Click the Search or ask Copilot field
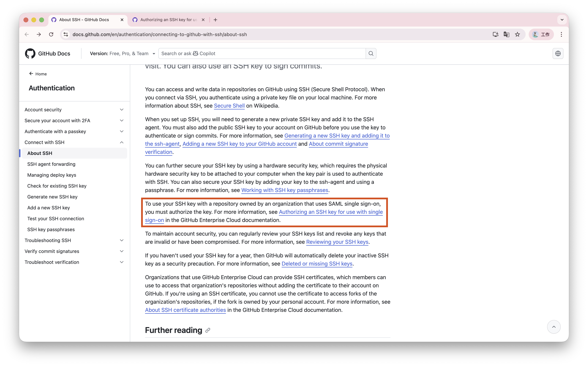 pos(262,53)
